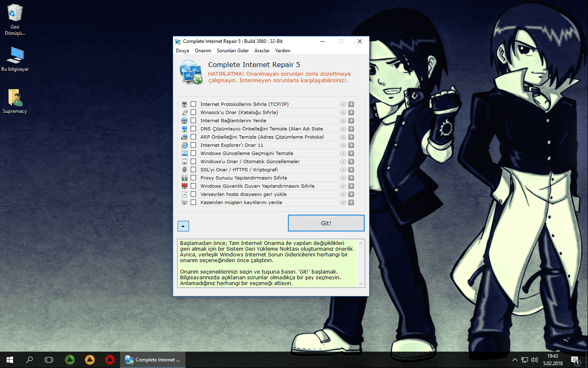Open the Dosya menu
Image resolution: width=588 pixels, height=368 pixels.
(183, 51)
